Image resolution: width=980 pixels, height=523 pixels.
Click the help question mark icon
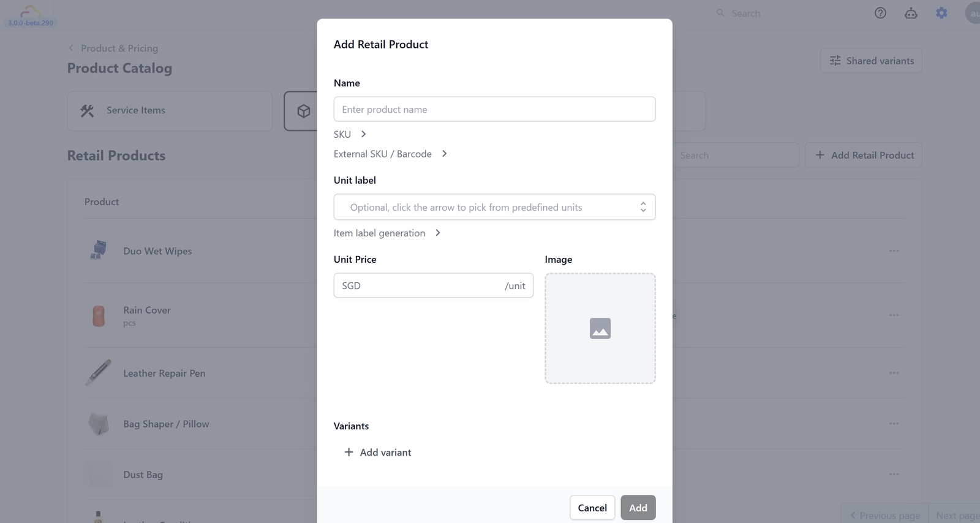(880, 13)
